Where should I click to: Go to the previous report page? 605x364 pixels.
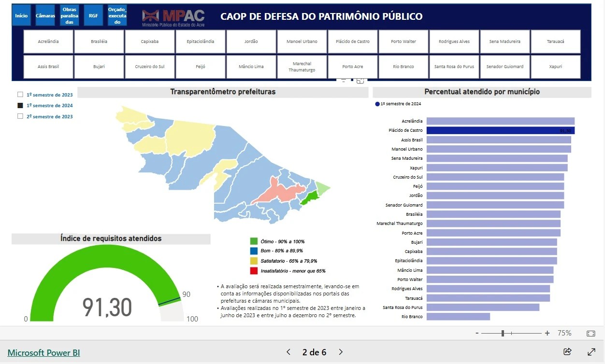(x=288, y=352)
